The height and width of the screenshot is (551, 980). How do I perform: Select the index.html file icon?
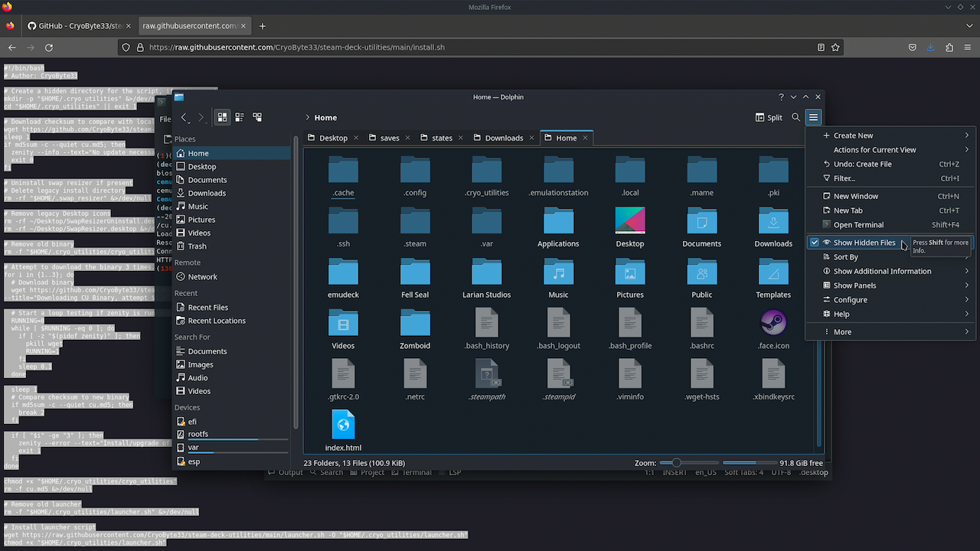343,424
